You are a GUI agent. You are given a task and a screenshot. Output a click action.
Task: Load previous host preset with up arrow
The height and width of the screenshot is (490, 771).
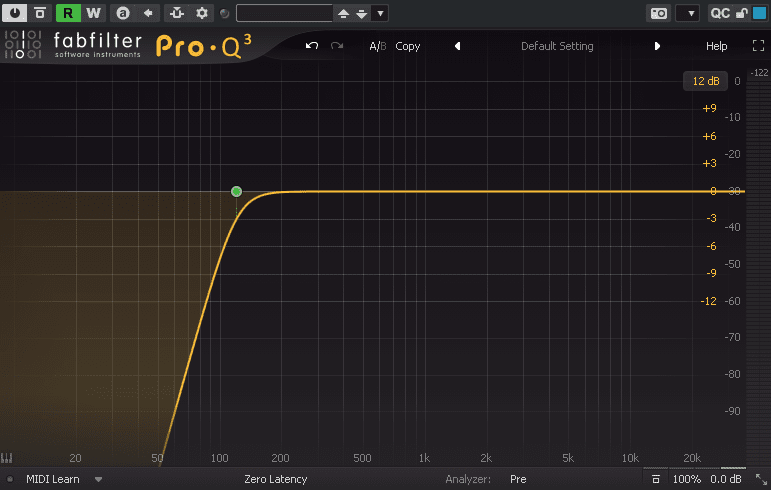pyautogui.click(x=343, y=13)
